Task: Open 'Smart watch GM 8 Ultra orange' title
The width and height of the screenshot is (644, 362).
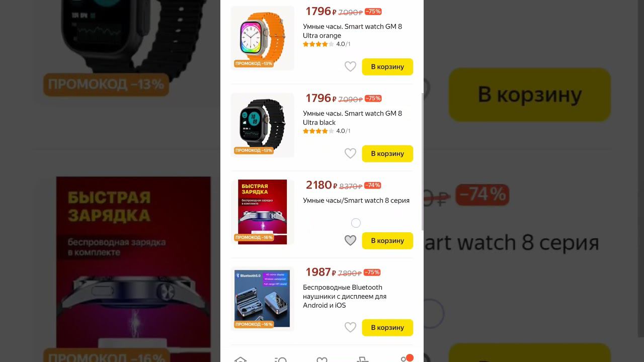Action: coord(352,31)
